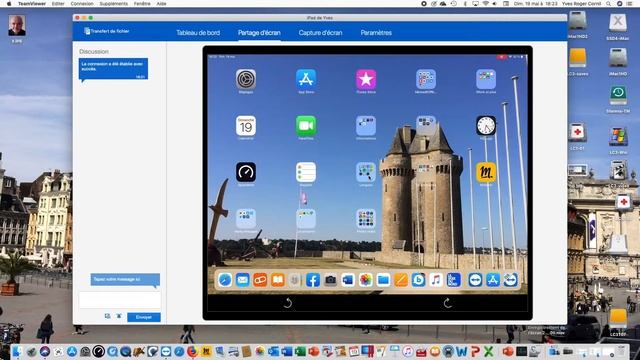Open the App Store in Mac dock
Image resolution: width=640 pixels, height=360 pixels.
tap(72, 351)
